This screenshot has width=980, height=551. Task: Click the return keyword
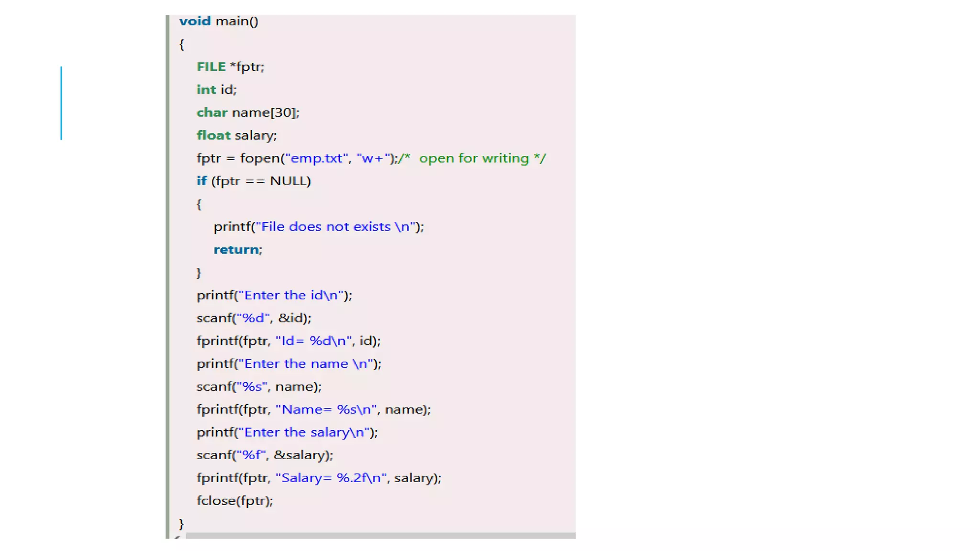[x=236, y=250]
